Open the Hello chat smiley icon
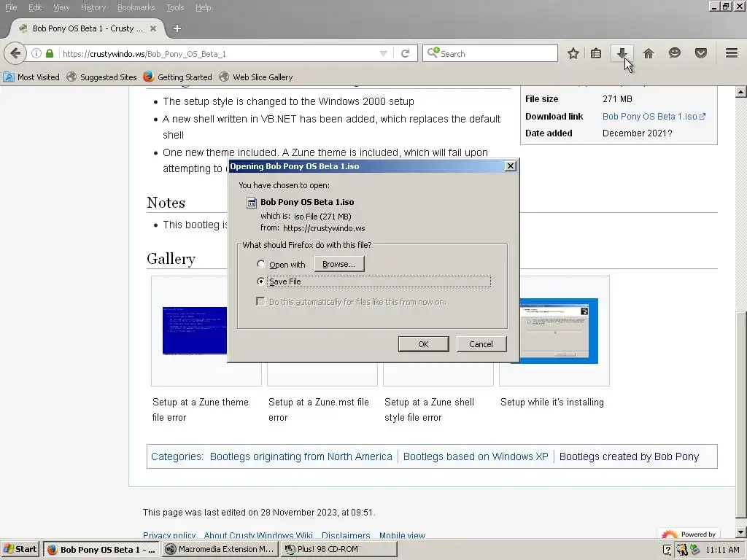 pyautogui.click(x=675, y=53)
